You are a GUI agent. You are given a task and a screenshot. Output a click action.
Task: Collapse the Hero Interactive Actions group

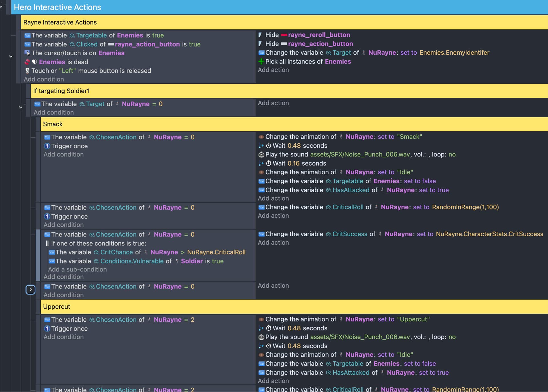tap(1, 6)
